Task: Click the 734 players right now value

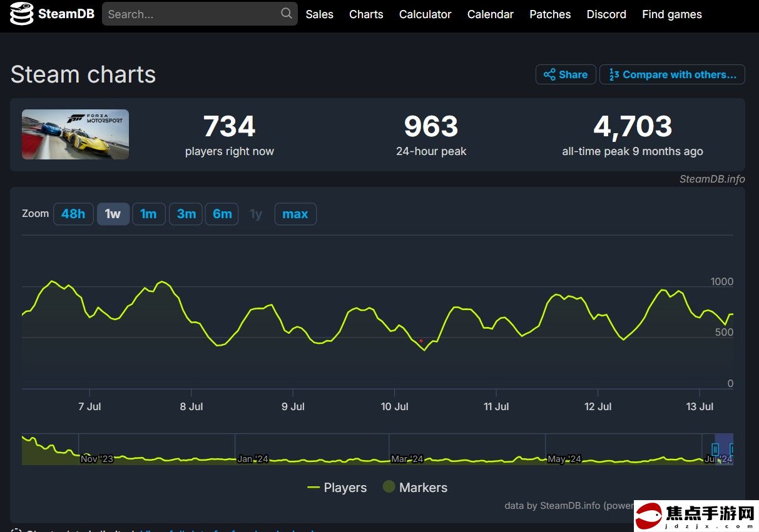Action: click(229, 127)
